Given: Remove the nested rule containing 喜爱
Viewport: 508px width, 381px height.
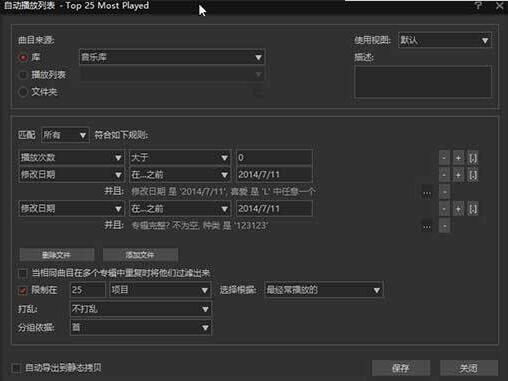Looking at the screenshot, I should [444, 192].
